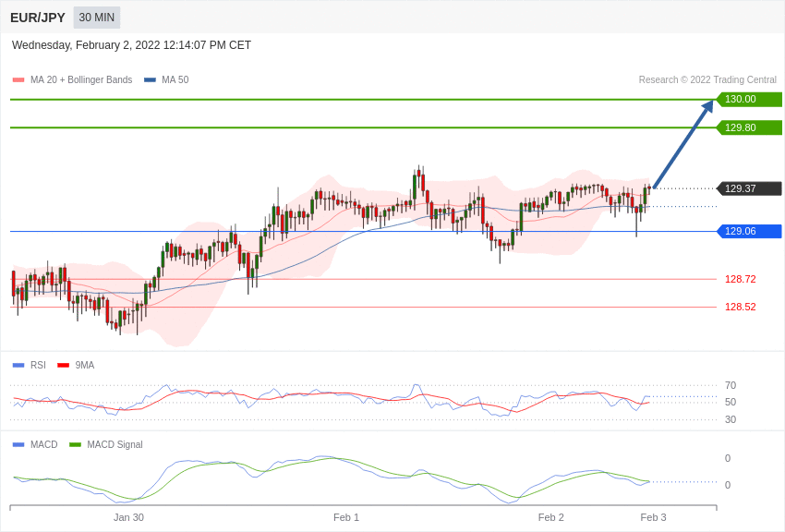Click the 129.80 green resistance tag
The width and height of the screenshot is (785, 532).
(x=750, y=127)
